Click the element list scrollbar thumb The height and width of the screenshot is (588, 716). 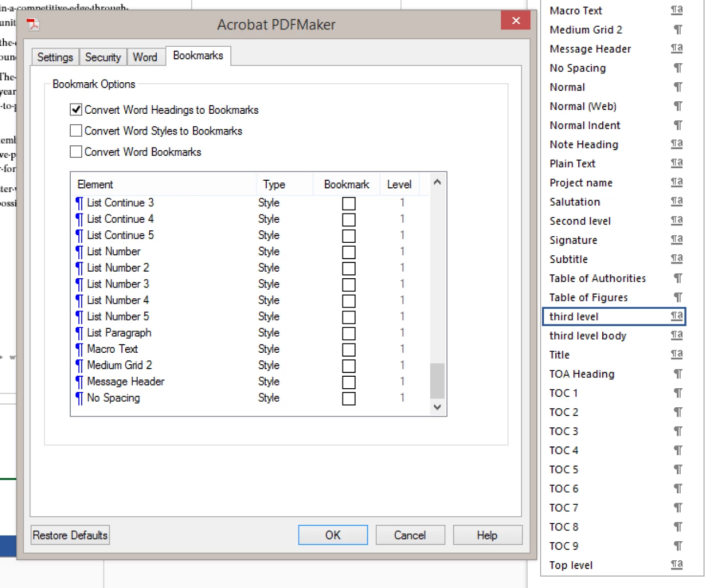(437, 381)
